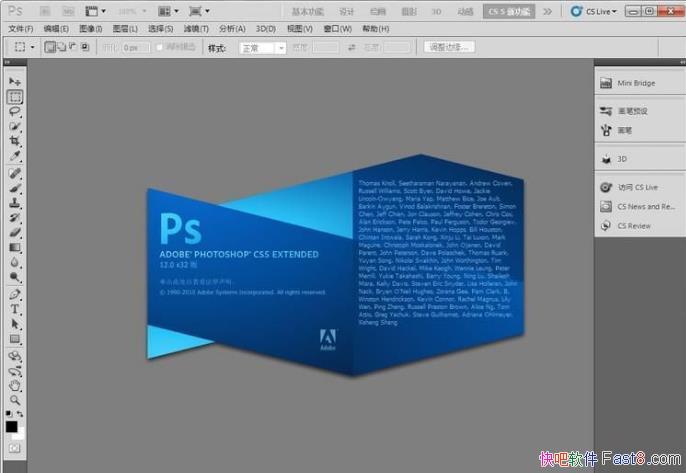Viewport: 686px width, 473px height.
Task: Toggle the anti-alias checkbox
Action: [160, 47]
